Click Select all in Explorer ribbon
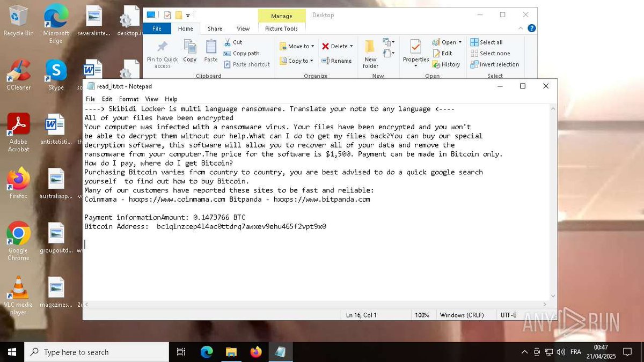This screenshot has height=362, width=644. tap(487, 42)
